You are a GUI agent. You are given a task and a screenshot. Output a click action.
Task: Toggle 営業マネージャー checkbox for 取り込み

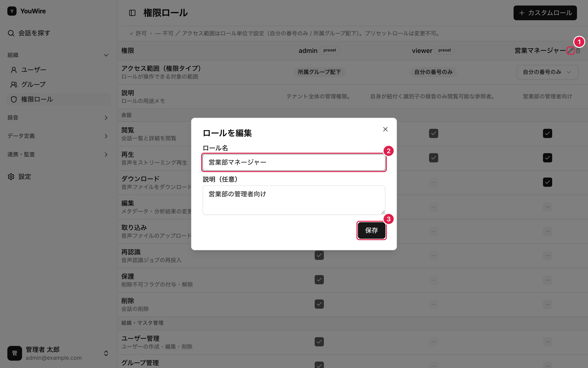coord(547,231)
